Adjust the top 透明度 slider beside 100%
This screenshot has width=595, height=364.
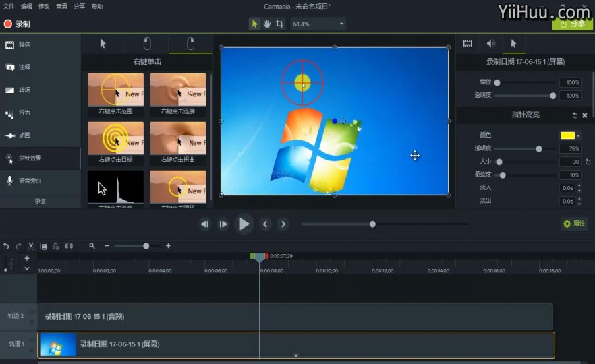tap(553, 96)
